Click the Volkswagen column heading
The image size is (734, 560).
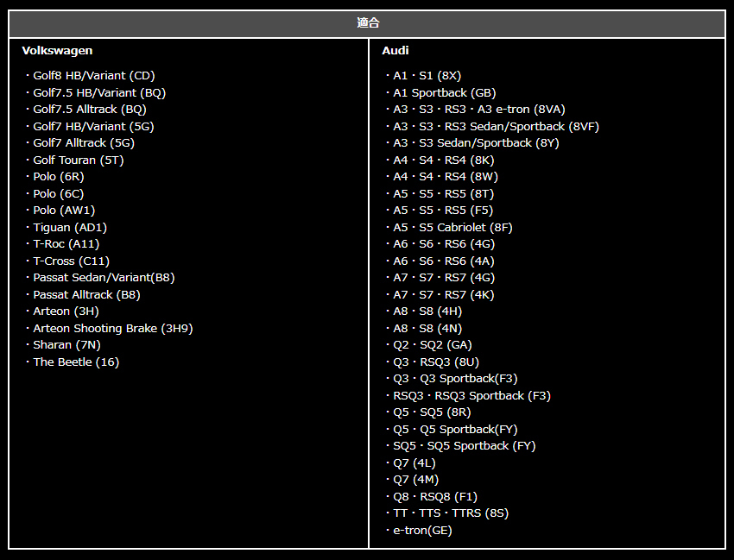57,51
